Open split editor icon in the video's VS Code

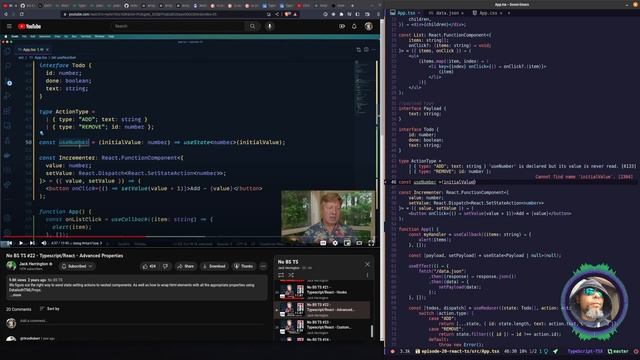click(366, 49)
